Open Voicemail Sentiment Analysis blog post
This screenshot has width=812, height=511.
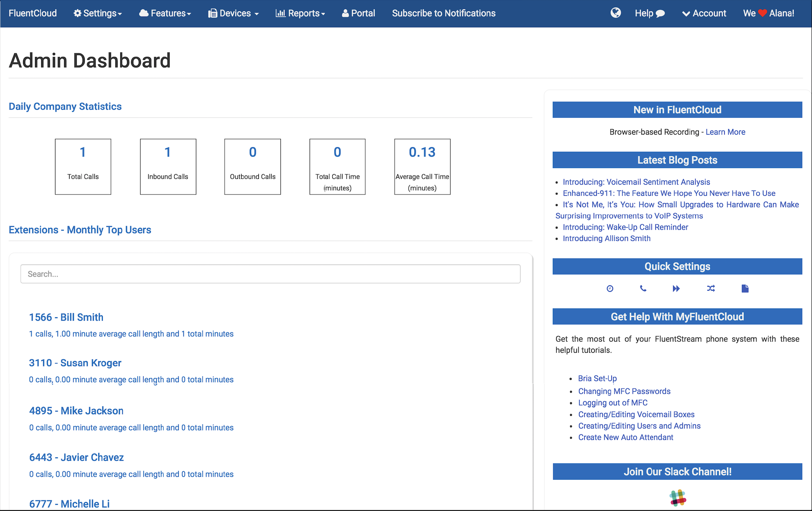636,182
